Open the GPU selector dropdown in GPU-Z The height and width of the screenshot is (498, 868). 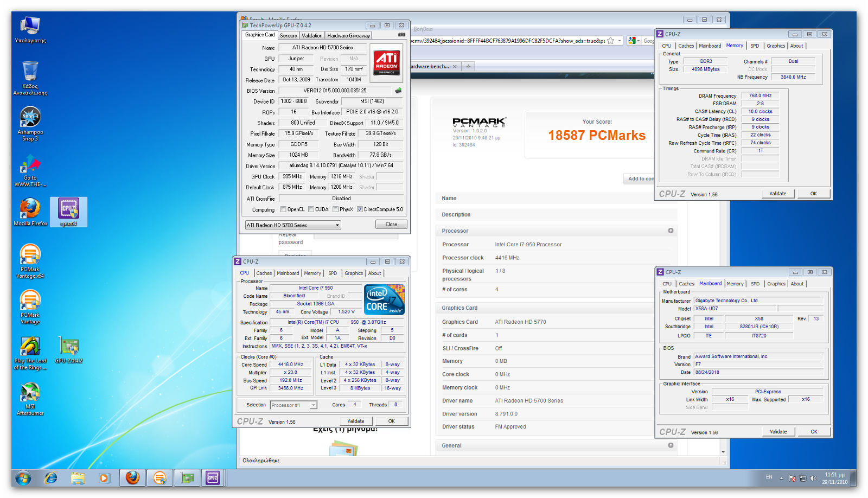[x=293, y=225]
